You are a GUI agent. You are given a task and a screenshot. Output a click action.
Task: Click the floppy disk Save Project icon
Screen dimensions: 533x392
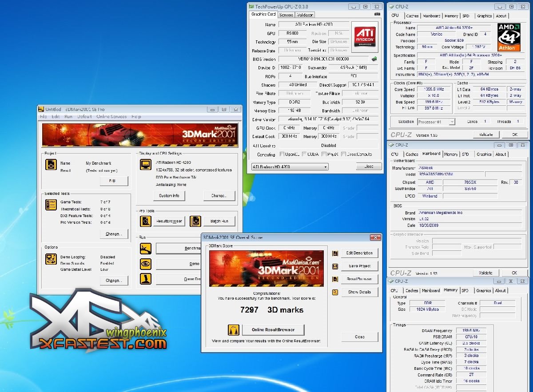coord(335,266)
